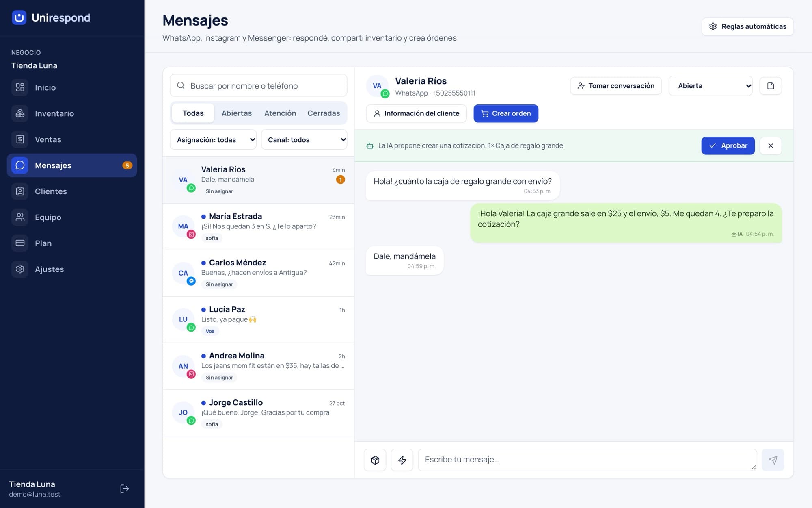Click the unread badge on Valeria Ríos row
This screenshot has width=812, height=508.
[340, 180]
